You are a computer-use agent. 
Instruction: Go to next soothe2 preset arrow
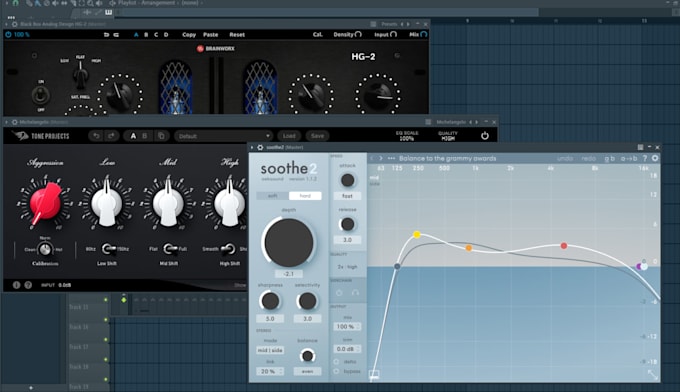point(381,158)
